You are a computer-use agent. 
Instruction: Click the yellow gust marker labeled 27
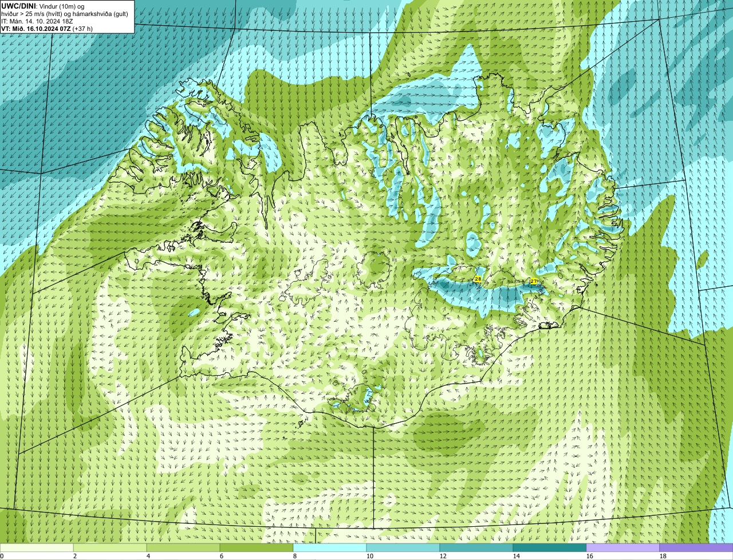pyautogui.click(x=534, y=281)
